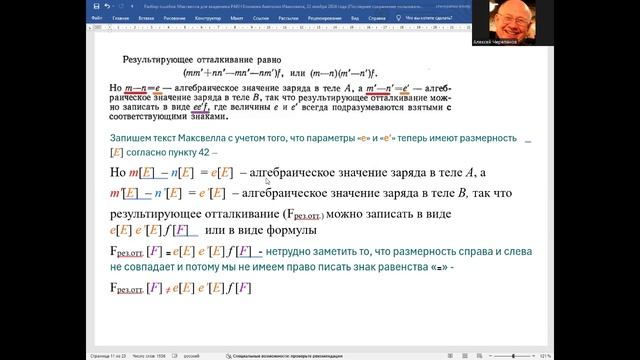640x360 pixels.
Task: Click the underlined 'm—n=e' formula
Action: coord(142,88)
